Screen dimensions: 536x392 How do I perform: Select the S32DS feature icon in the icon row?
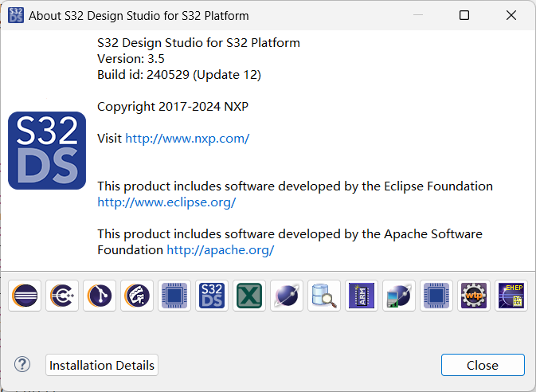point(212,296)
